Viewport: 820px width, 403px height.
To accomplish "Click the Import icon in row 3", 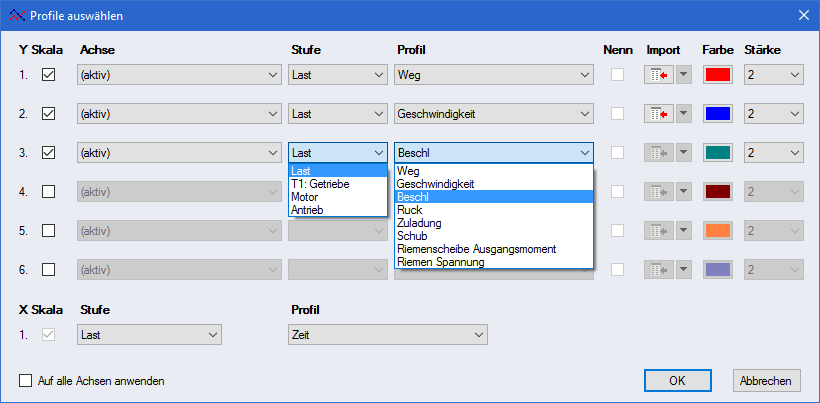I will point(659,153).
